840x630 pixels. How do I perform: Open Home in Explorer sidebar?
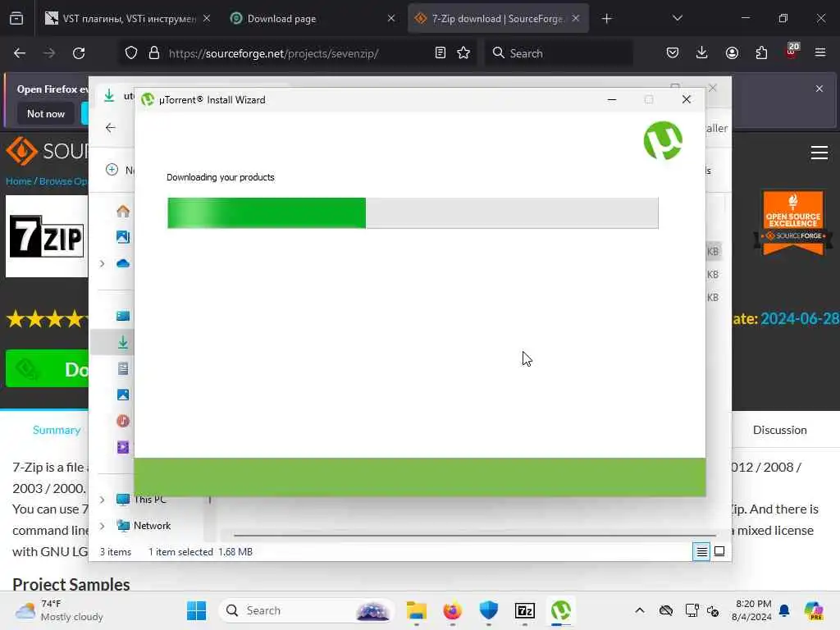(123, 211)
